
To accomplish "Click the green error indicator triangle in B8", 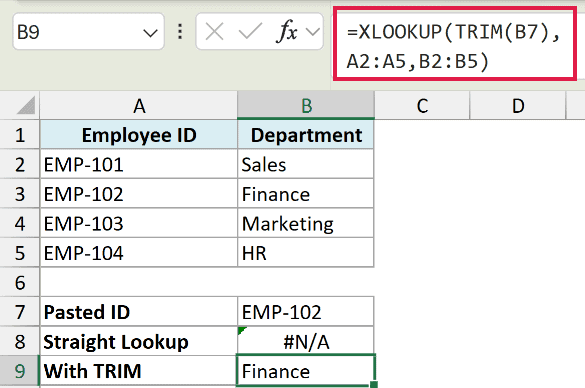I will click(x=241, y=330).
